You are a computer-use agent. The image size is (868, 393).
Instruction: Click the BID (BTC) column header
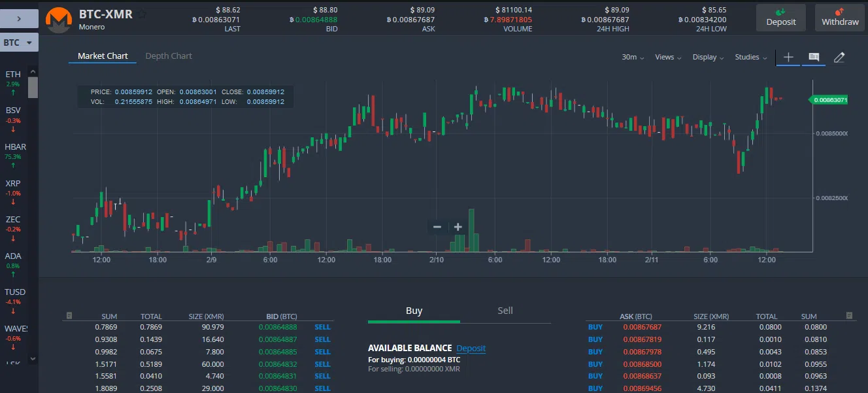point(282,316)
